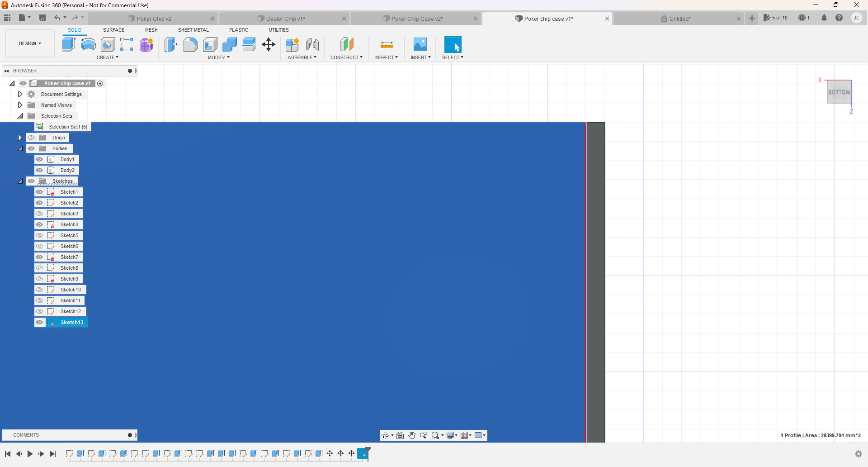Select the Hole tool
This screenshot has height=467, width=868.
tap(108, 44)
